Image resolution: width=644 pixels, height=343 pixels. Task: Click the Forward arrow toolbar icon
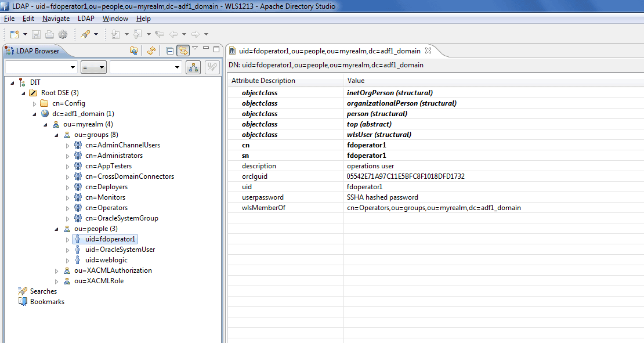pos(196,34)
